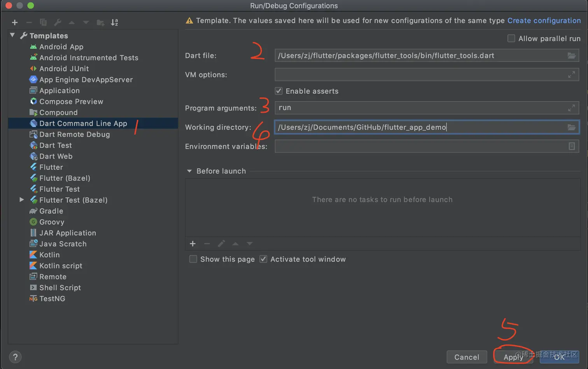Collapse the Templates tree node
The image size is (588, 369).
pos(12,35)
